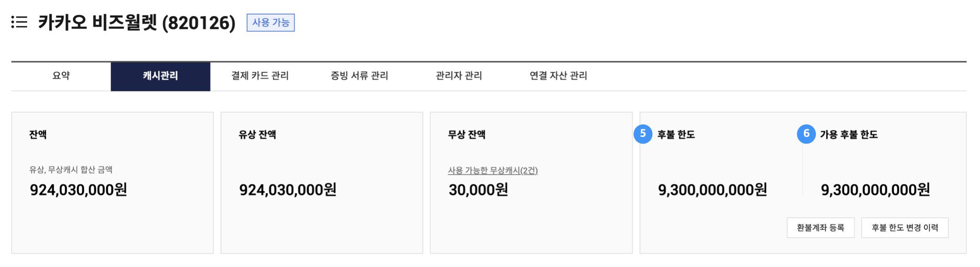Open the 사용 가능한 무상캐시(2건) link

click(x=493, y=171)
